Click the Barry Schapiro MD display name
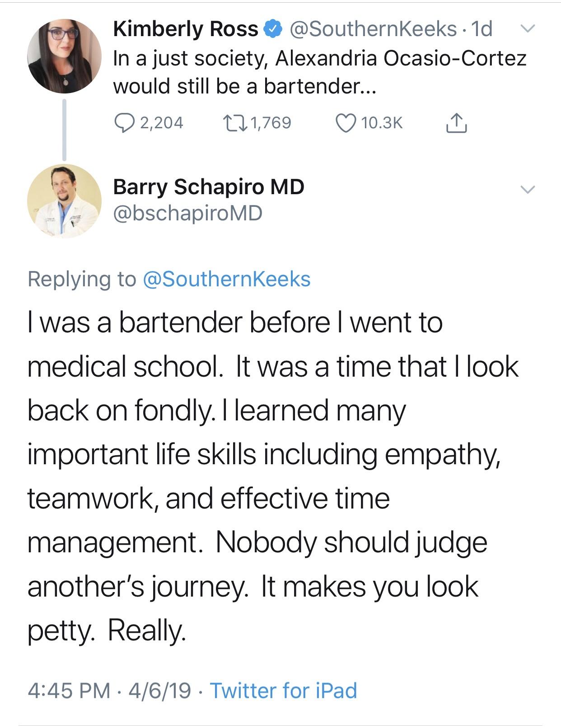The height and width of the screenshot is (728, 561). pos(209,187)
